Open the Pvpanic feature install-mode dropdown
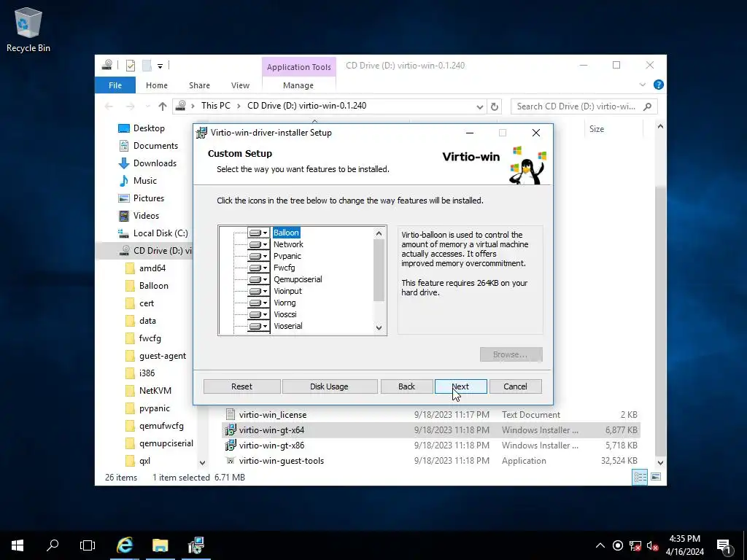This screenshot has height=560, width=747. pos(259,256)
